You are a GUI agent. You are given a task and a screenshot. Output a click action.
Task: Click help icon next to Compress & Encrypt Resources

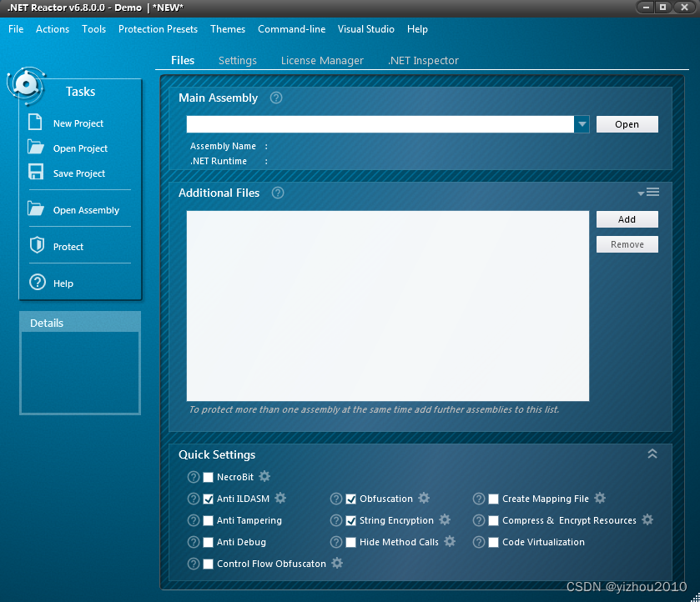pyautogui.click(x=479, y=520)
